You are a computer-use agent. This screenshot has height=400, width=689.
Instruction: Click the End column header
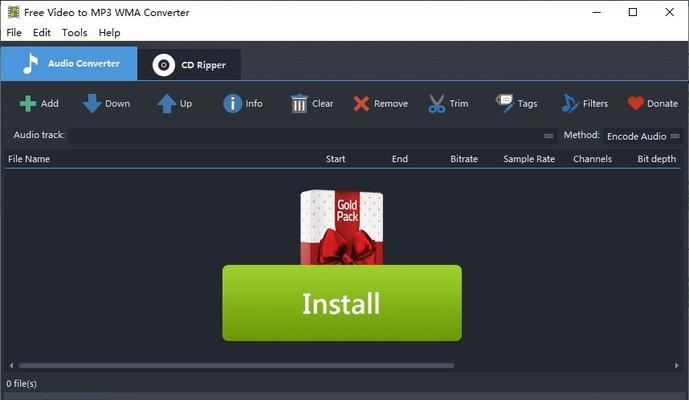400,159
